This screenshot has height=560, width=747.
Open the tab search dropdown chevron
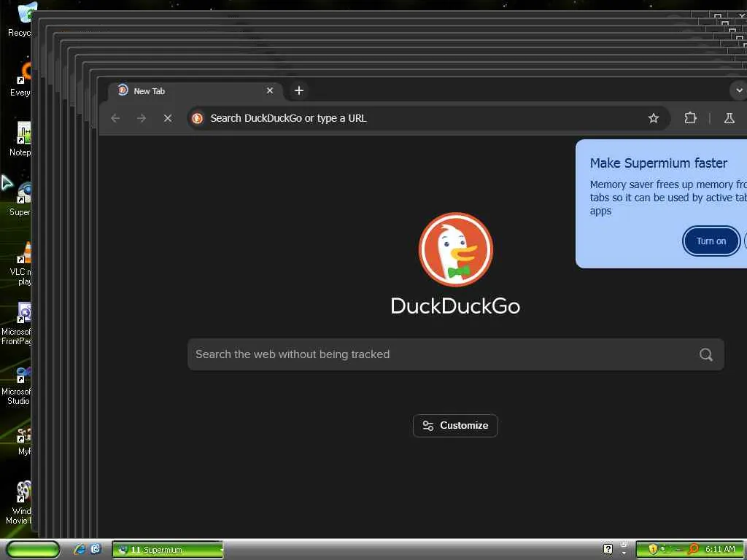[739, 90]
